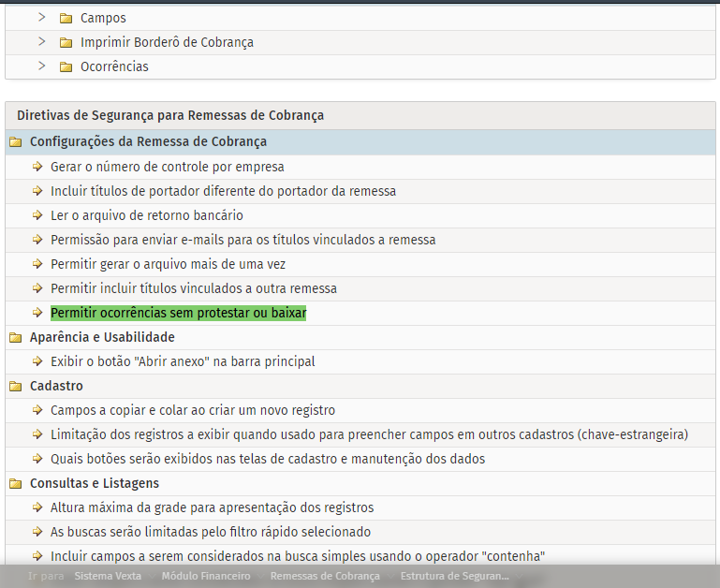Open Altura máxima da grade directive
This screenshot has height=588, width=720.
[x=212, y=507]
